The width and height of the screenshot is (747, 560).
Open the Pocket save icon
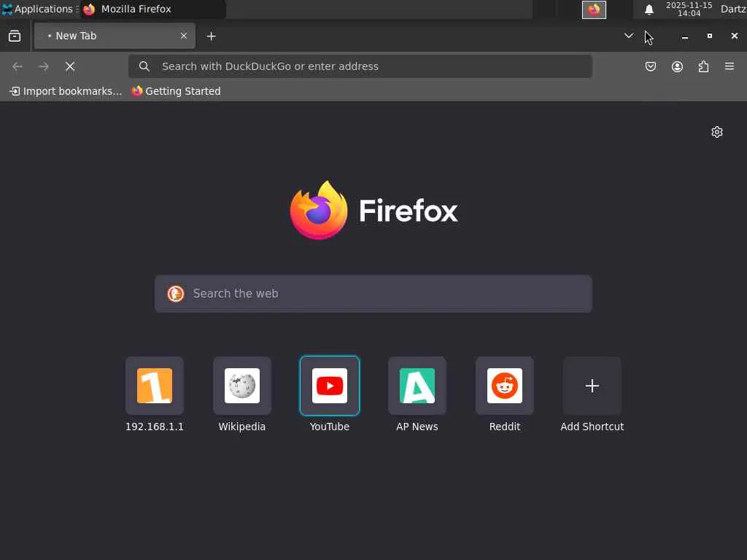650,66
